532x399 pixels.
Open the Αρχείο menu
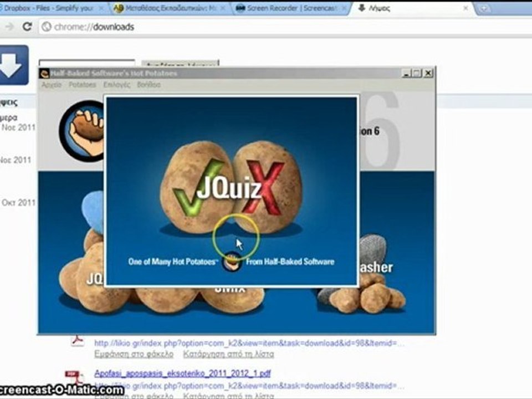[52, 85]
